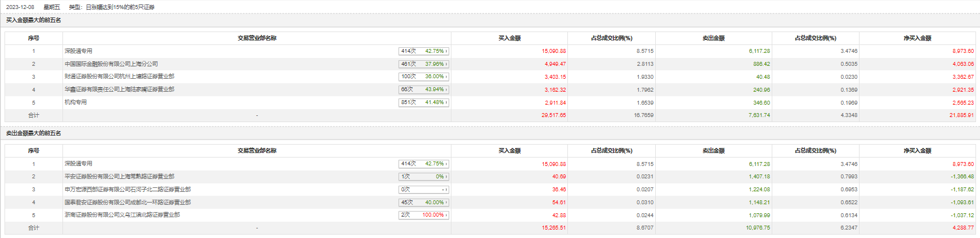Viewport: 980px width, 238px height.
Task: Expand the 100次 36.00% stats box
Action: (x=423, y=77)
